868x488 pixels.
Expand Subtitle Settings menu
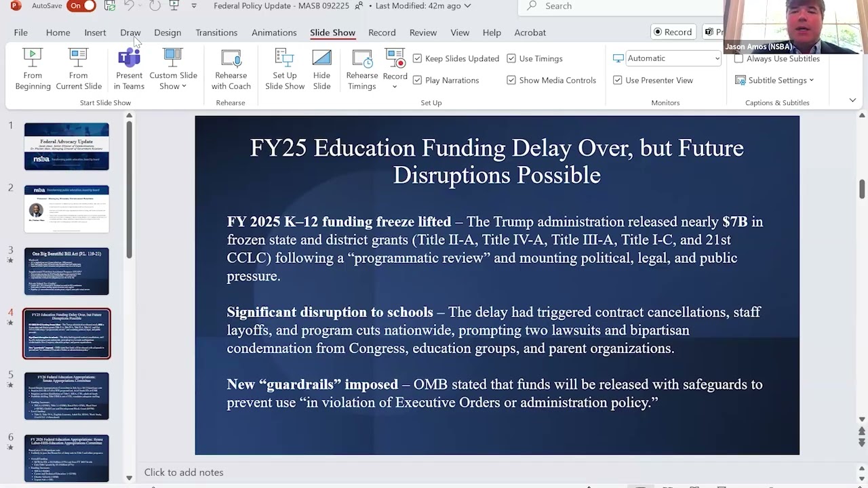click(811, 80)
